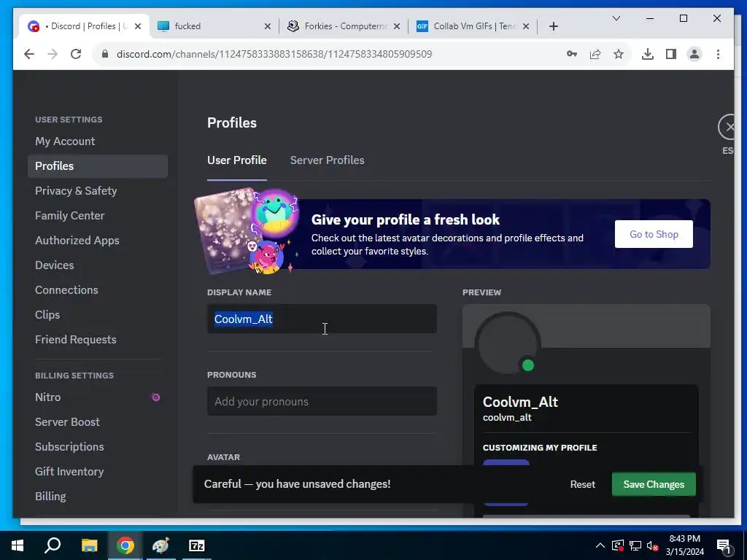Open the Chrome three-dot menu

tap(718, 54)
